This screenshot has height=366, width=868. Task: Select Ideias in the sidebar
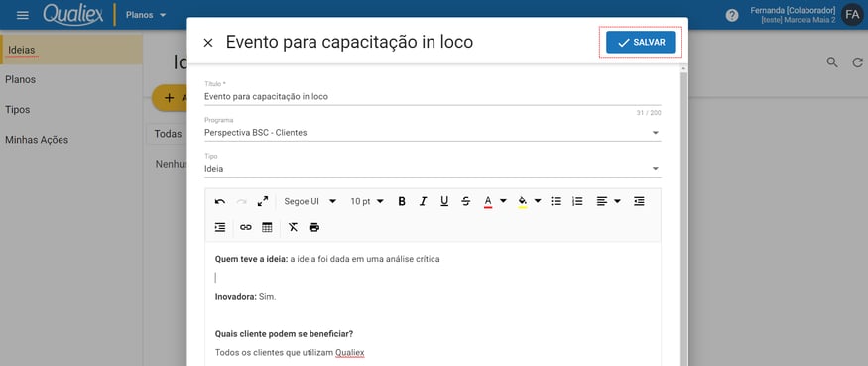coord(71,50)
